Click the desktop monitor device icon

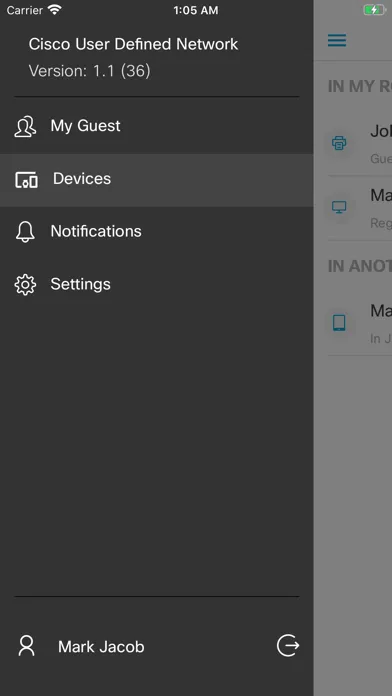click(x=339, y=207)
